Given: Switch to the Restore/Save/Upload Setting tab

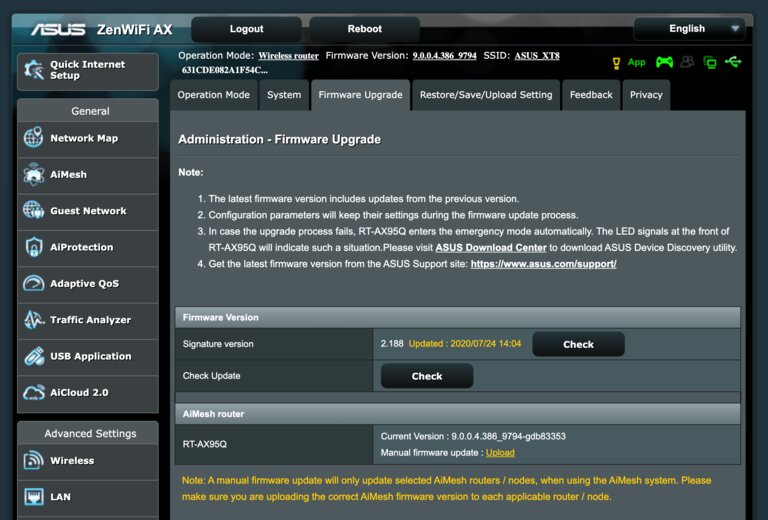Looking at the screenshot, I should point(485,95).
